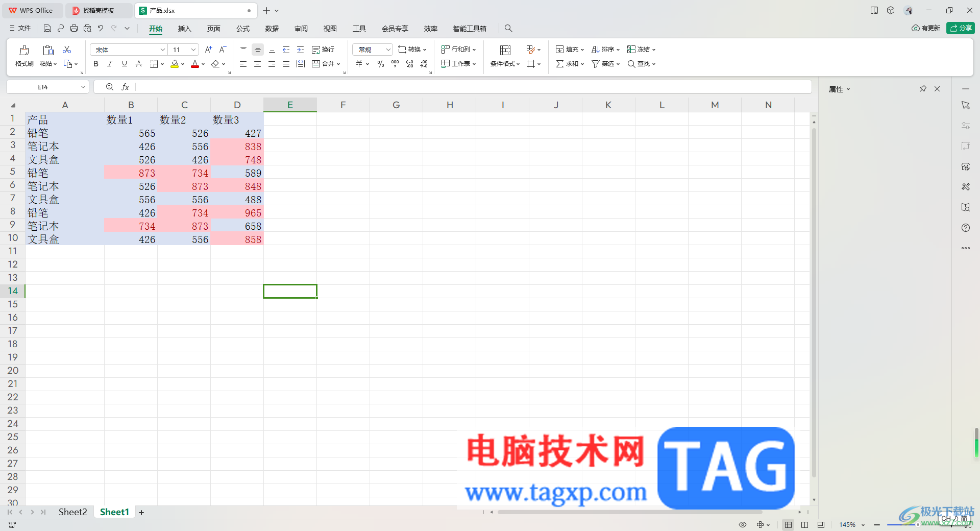Toggle wrap text (换行)
980x531 pixels.
pyautogui.click(x=323, y=50)
